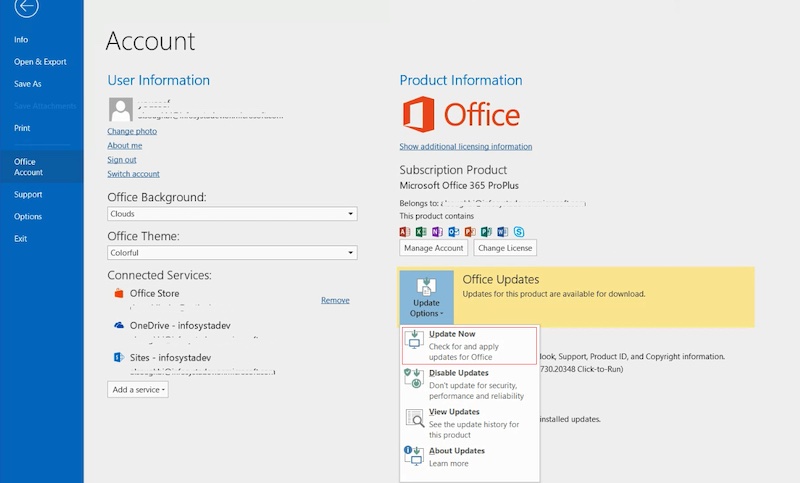Open Options in the sidebar

point(28,216)
